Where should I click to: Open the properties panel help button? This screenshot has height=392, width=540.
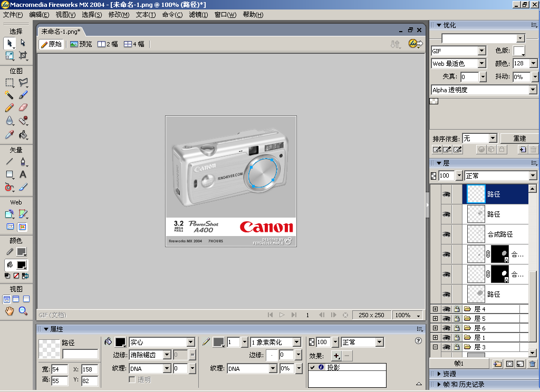click(x=418, y=341)
